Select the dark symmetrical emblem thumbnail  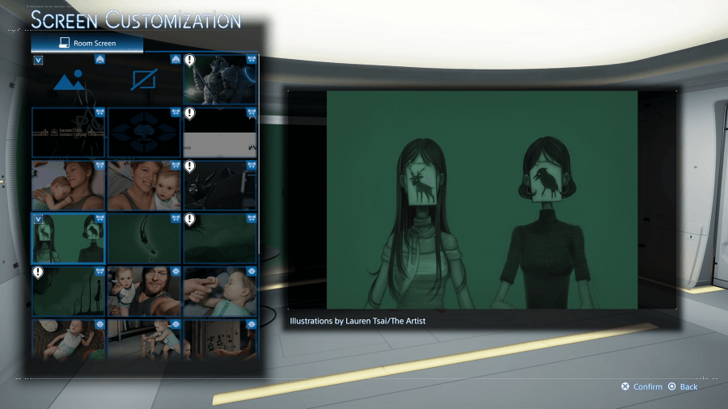145,133
